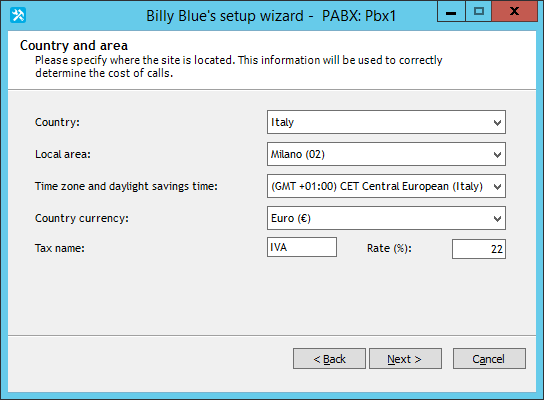
Task: Open the Country currency dropdown arrow
Action: 497,219
